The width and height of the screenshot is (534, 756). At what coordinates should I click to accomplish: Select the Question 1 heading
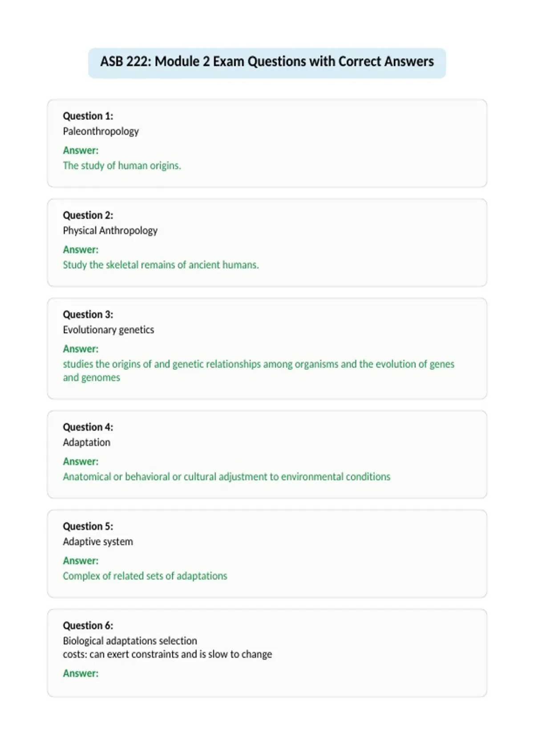(x=88, y=116)
